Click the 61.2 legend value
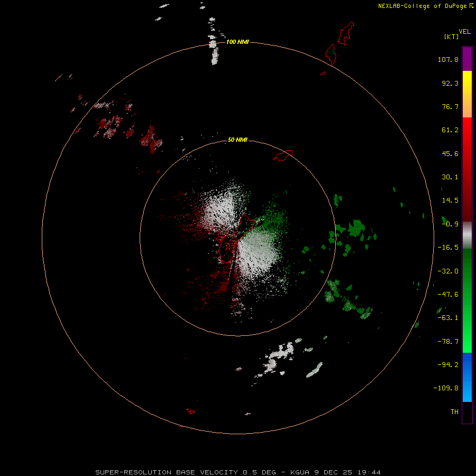Screen dimensions: 476x476 450,130
